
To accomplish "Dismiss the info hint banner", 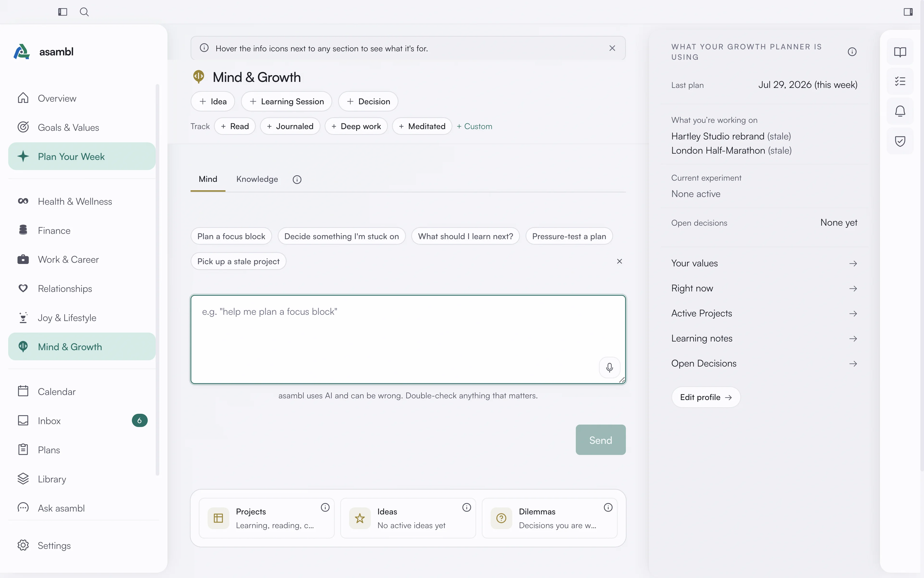I will 612,48.
